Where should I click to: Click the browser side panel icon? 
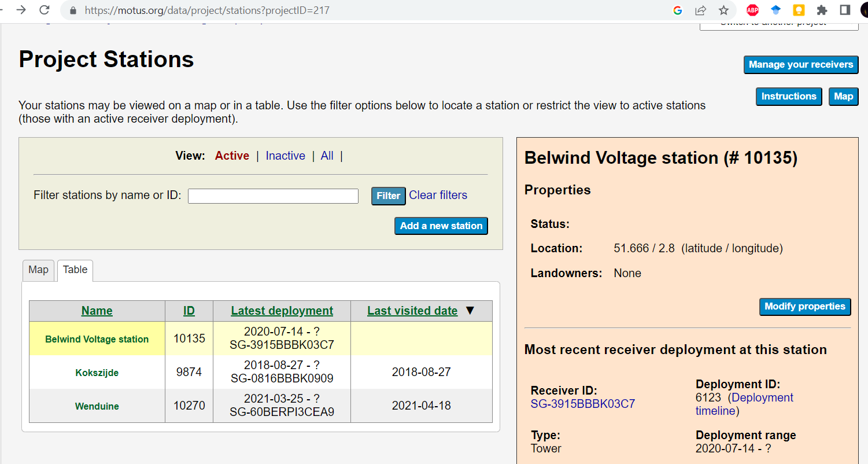[845, 10]
